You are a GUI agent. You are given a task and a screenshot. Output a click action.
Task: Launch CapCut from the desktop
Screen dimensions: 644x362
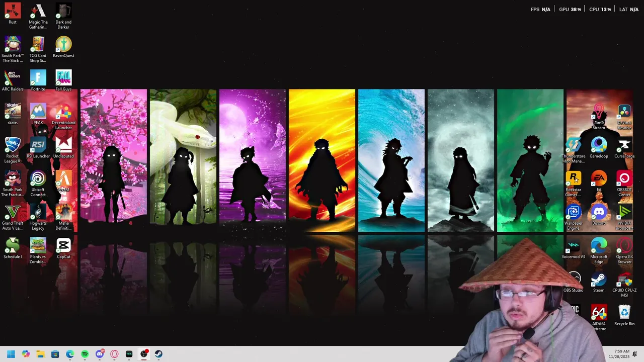coord(63,248)
